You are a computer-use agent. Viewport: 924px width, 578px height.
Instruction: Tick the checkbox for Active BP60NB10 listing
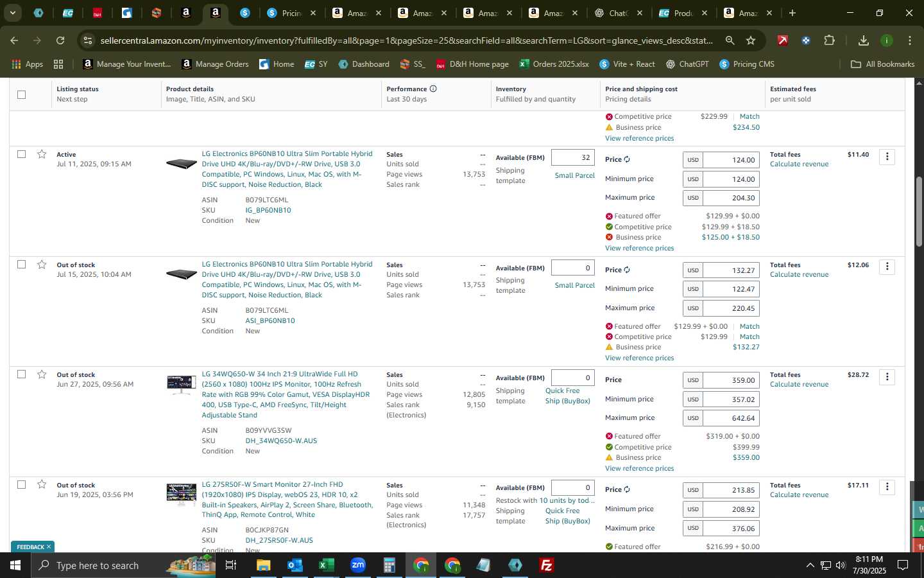click(21, 154)
